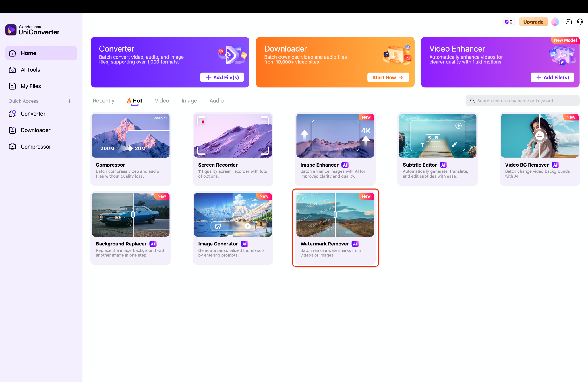Click the Subtitle Editor card title
Viewport: 588px width, 382px height.
[419, 165]
